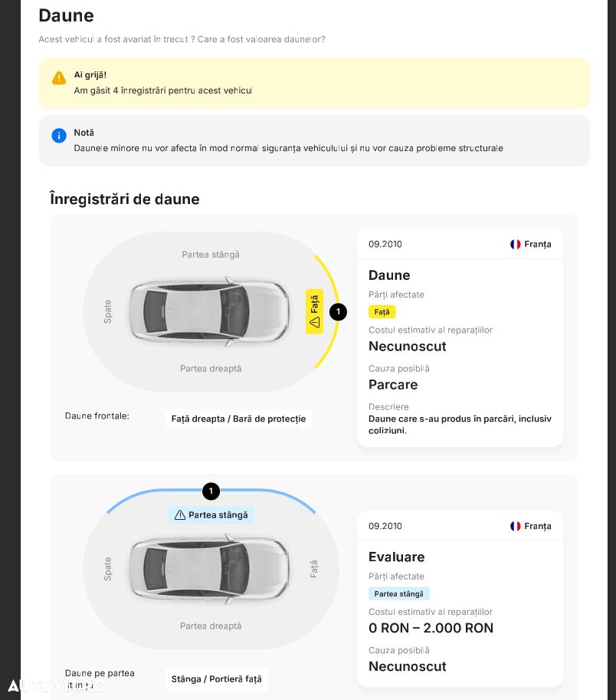Select the blue Partea stângă affected-part tag
This screenshot has width=616, height=700.
398,593
